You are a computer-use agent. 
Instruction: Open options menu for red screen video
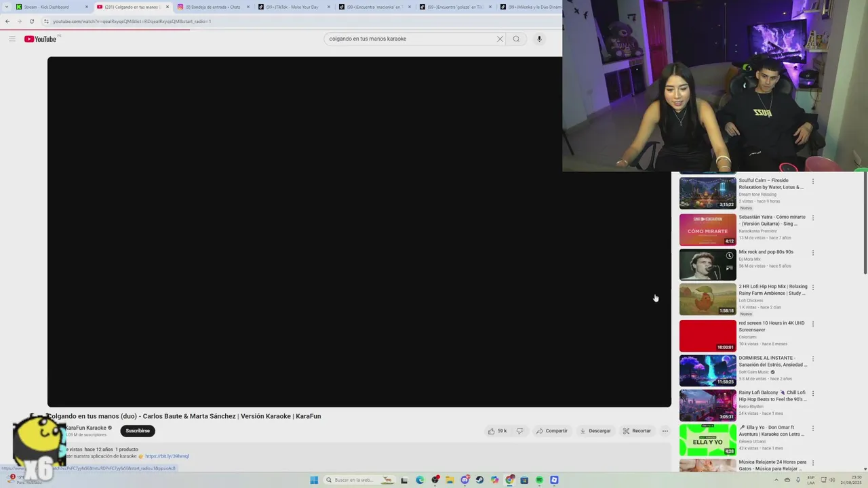[813, 323]
